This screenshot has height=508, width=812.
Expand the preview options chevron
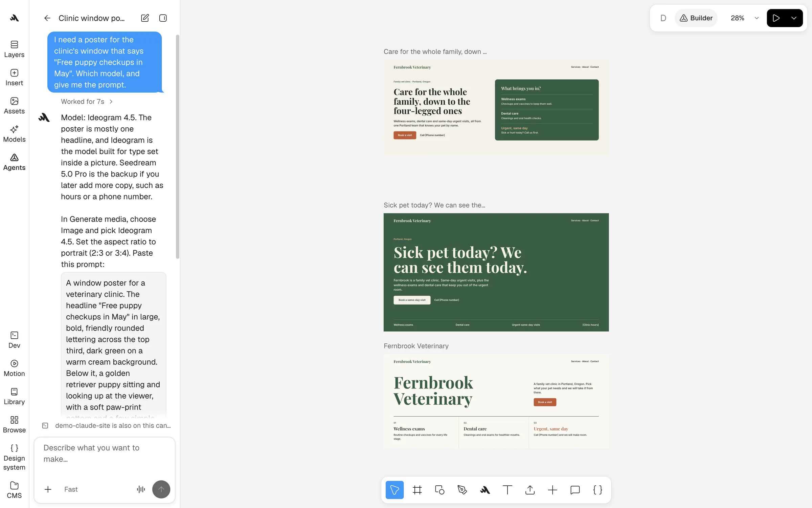[x=794, y=18]
